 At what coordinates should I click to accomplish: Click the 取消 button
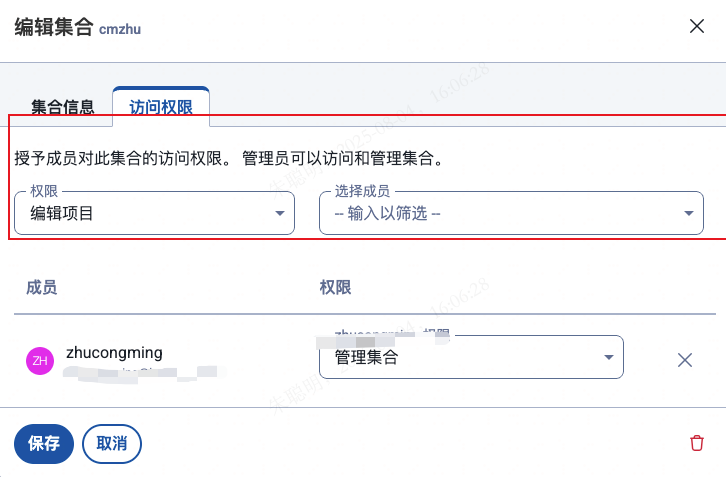(112, 444)
